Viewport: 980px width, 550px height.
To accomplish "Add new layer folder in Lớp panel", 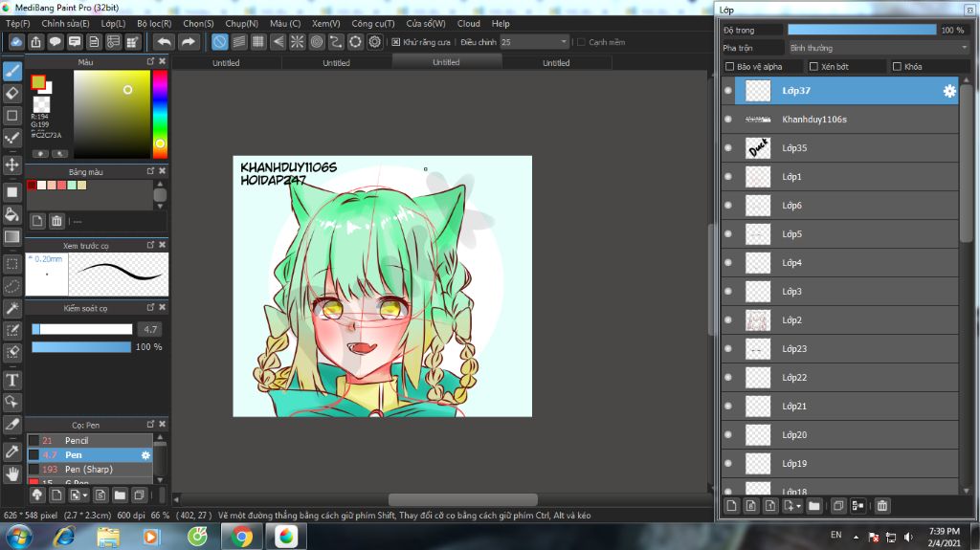I will [x=813, y=506].
